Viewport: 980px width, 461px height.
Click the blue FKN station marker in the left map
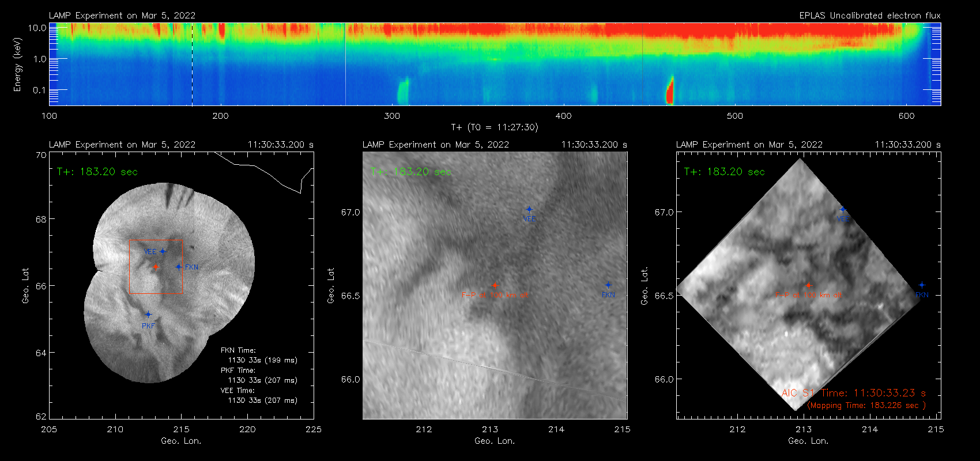[x=179, y=267]
